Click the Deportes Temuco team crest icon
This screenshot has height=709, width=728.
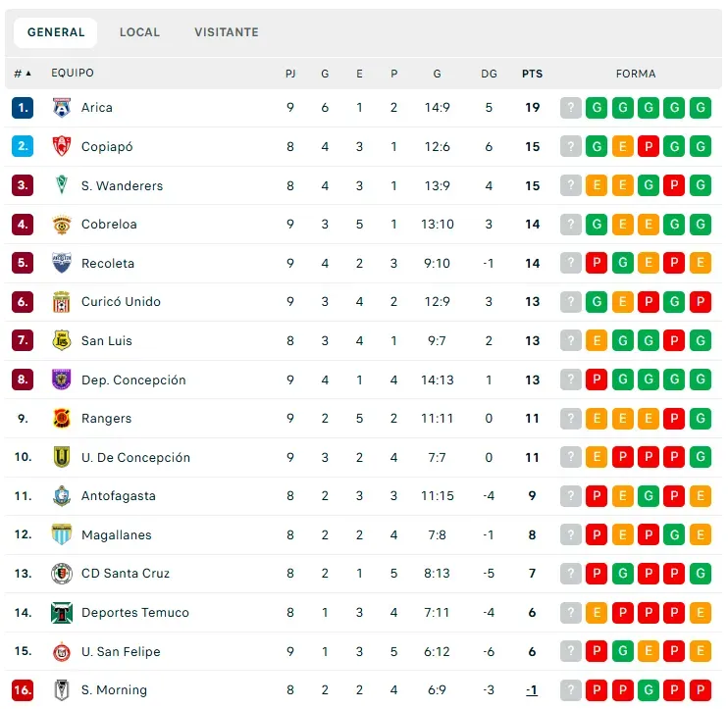pos(62,613)
